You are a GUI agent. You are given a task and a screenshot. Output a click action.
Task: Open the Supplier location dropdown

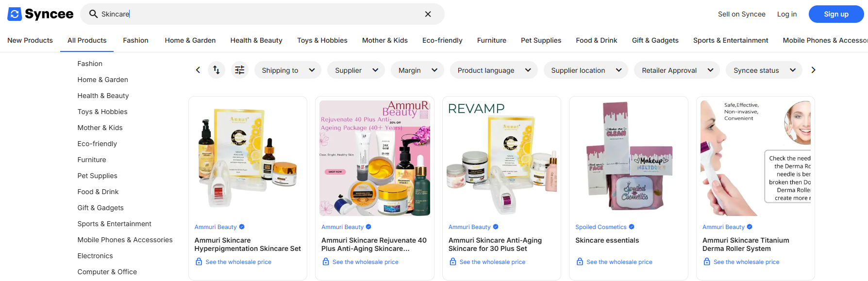[x=585, y=70]
